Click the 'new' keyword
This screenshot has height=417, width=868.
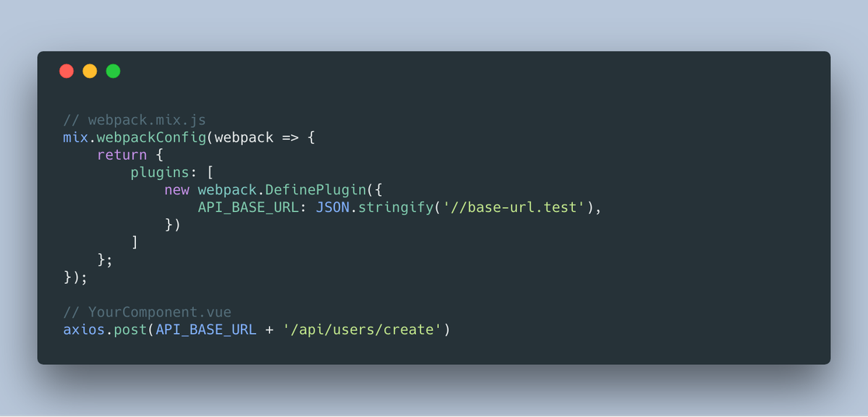point(176,190)
